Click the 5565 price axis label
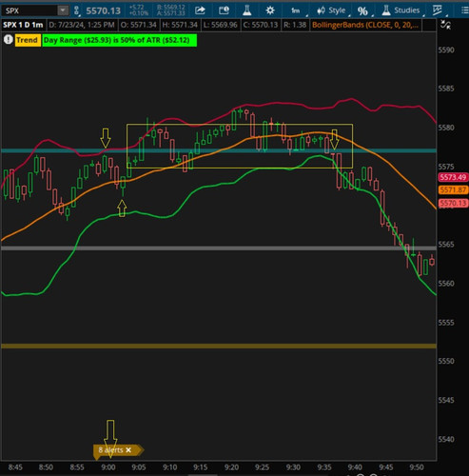This screenshot has height=476, width=469. click(446, 245)
